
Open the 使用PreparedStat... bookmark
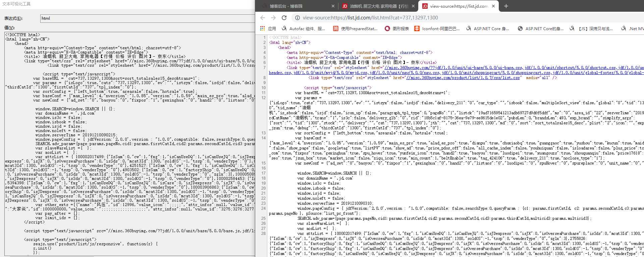356,29
